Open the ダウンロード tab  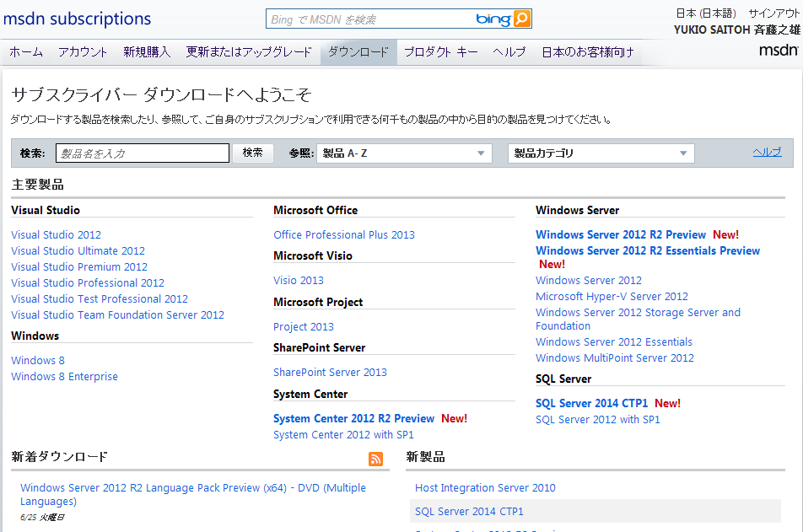tap(358, 52)
